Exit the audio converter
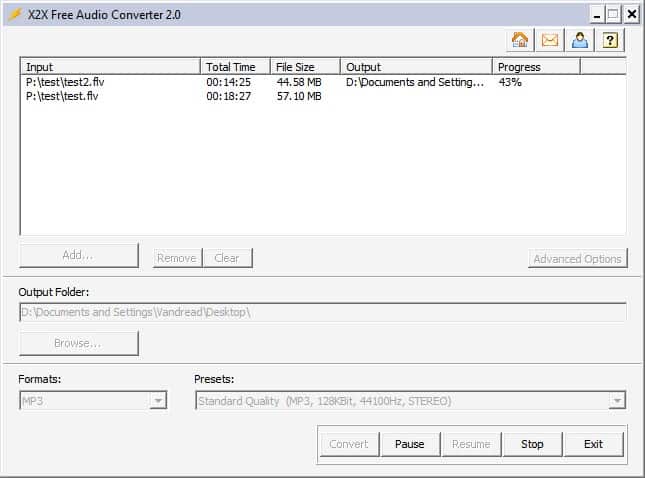Screen dimensions: 645x478 click(594, 444)
